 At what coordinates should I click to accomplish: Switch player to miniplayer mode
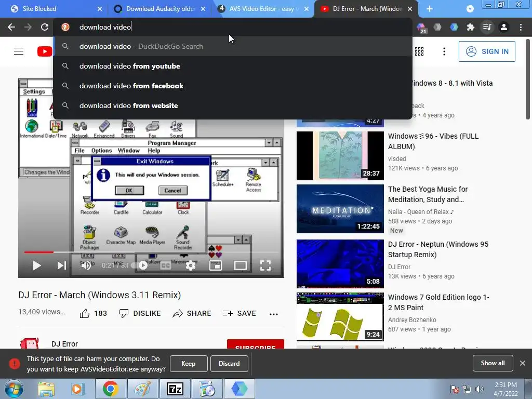216,265
